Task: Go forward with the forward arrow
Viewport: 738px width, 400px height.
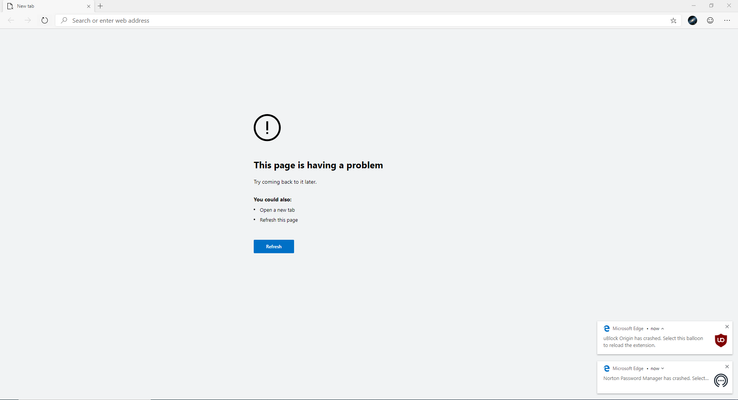Action: click(28, 20)
